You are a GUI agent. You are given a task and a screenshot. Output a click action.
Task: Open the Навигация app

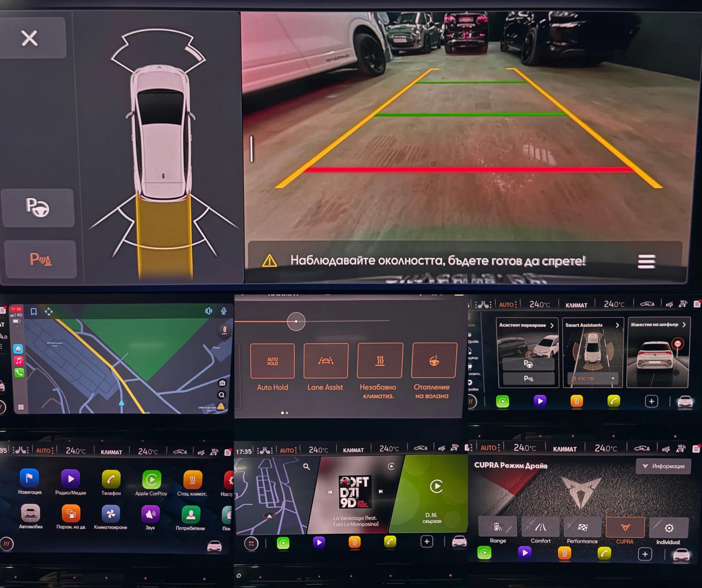[x=29, y=479]
